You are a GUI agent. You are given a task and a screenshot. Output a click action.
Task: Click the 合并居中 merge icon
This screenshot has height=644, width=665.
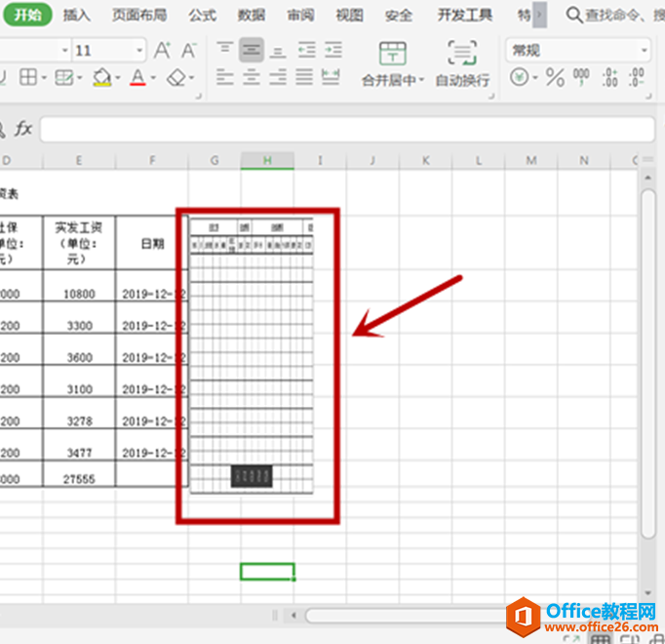click(x=393, y=54)
